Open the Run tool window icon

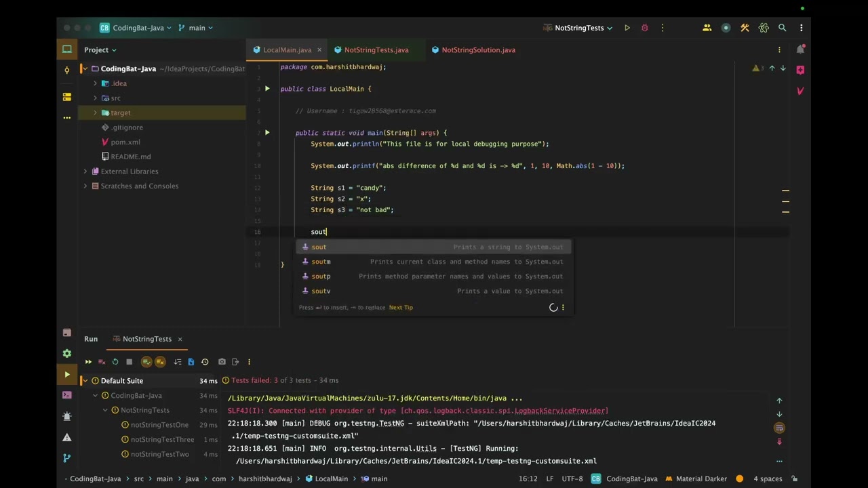[67, 374]
